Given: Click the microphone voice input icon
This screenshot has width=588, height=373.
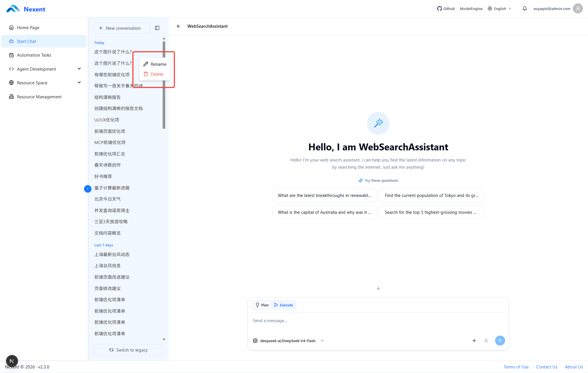Looking at the screenshot, I should pyautogui.click(x=486, y=341).
